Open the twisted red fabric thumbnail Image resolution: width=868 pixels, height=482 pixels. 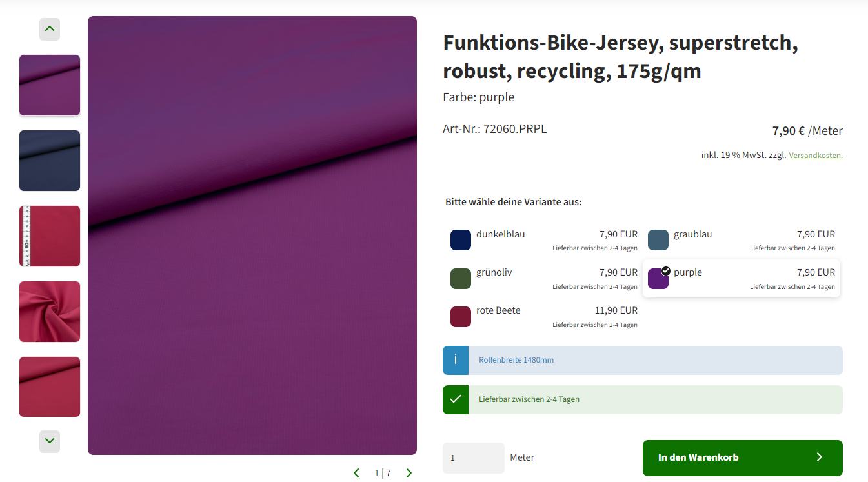50,312
